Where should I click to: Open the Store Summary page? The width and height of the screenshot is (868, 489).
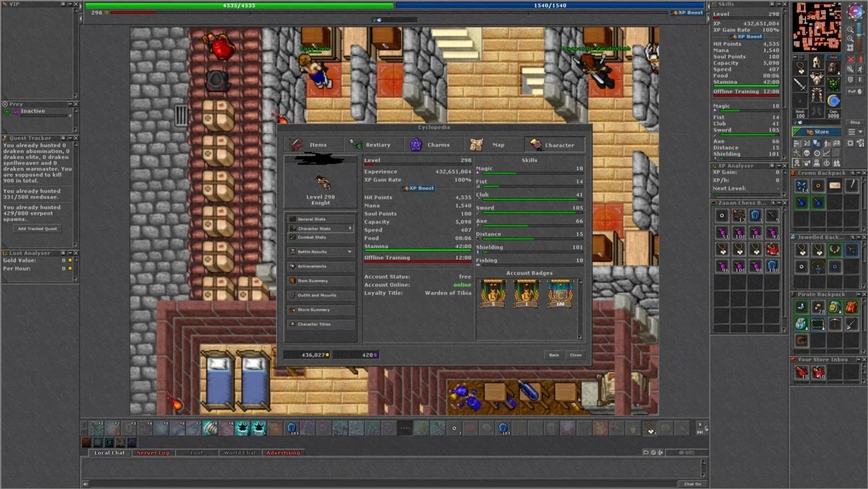click(321, 310)
